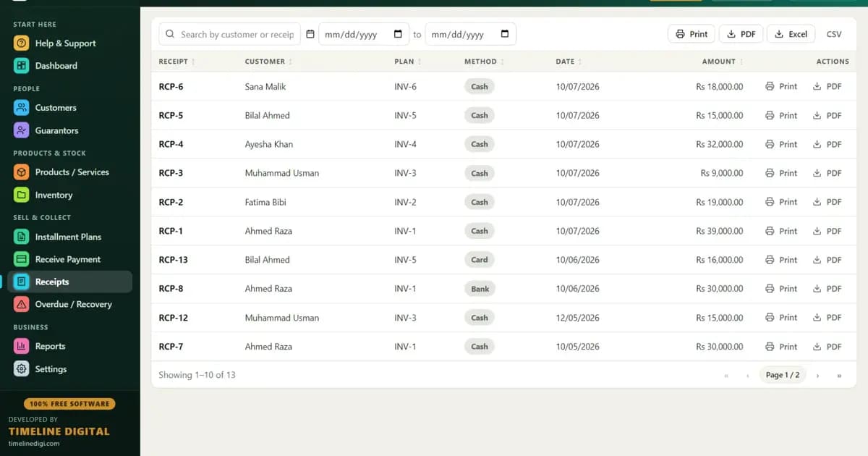Go to next page arrow

click(x=817, y=375)
